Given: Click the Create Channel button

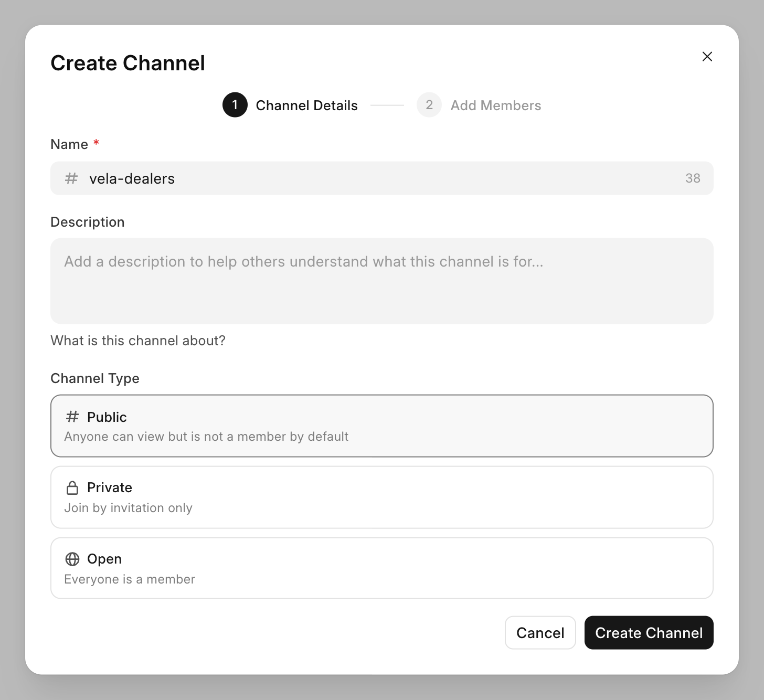Looking at the screenshot, I should pyautogui.click(x=649, y=632).
